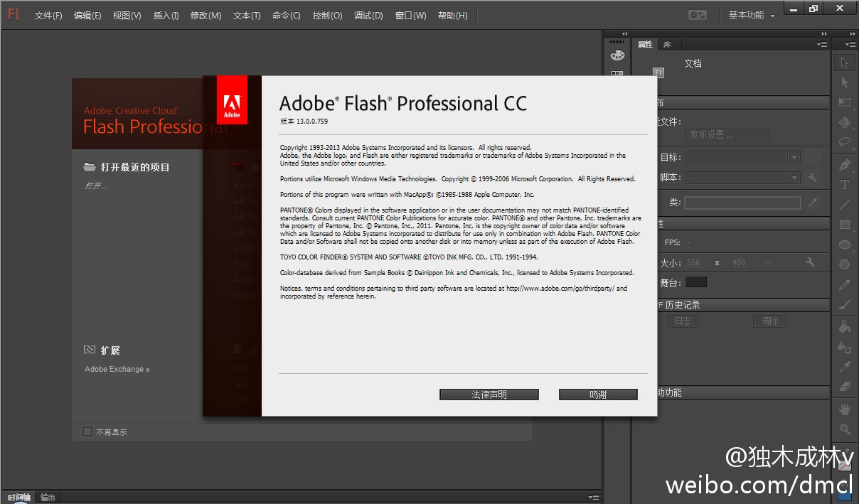Click the pencil edit icon beside 类 field
Screen dimensions: 859x504
click(813, 203)
